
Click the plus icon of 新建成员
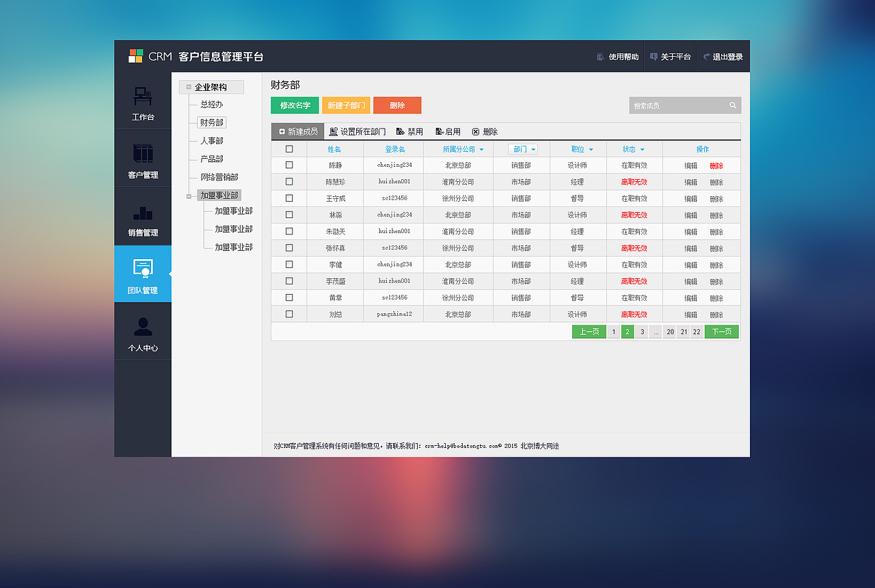coord(282,131)
